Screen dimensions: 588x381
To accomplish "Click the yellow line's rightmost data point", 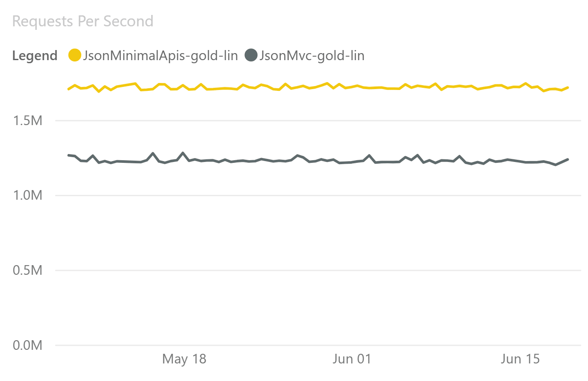I will pyautogui.click(x=568, y=88).
